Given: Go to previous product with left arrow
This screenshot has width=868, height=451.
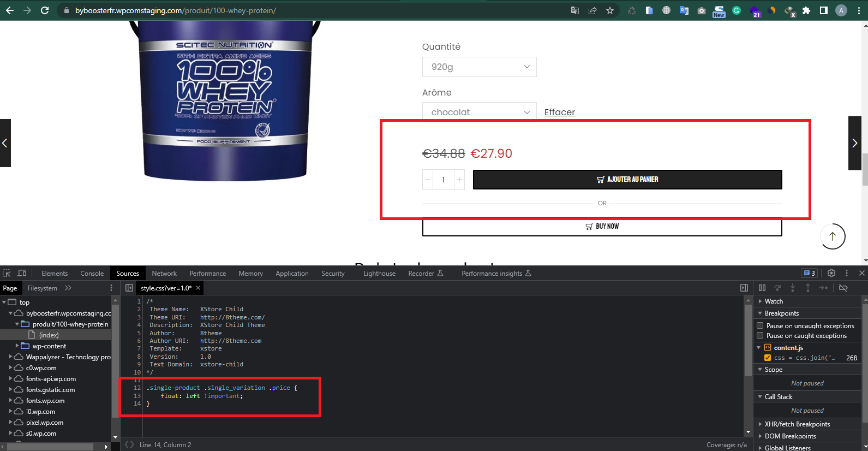Looking at the screenshot, I should point(5,143).
